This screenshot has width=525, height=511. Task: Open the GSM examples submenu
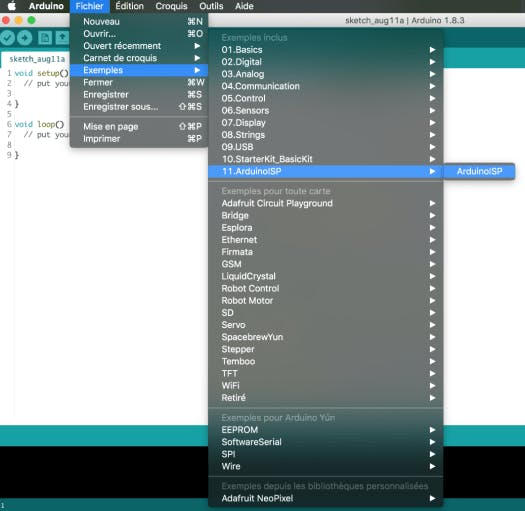pos(325,264)
